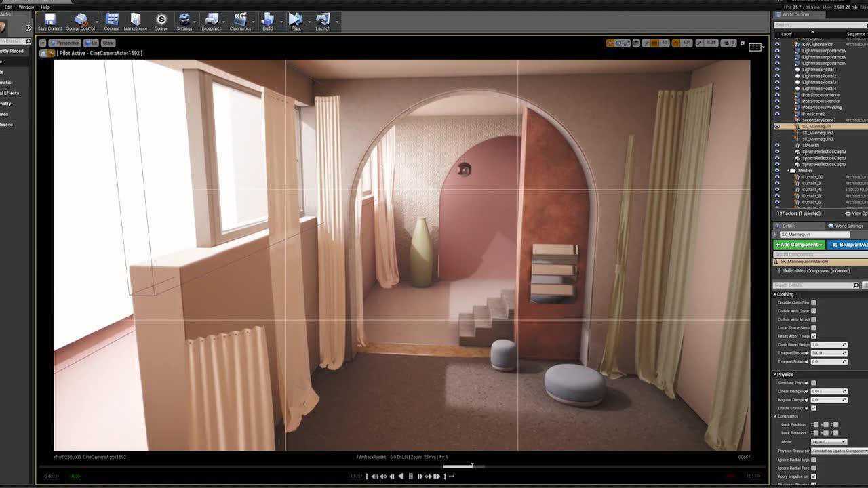Click the Launch toolbar icon
The width and height of the screenshot is (868, 488).
(x=323, y=22)
